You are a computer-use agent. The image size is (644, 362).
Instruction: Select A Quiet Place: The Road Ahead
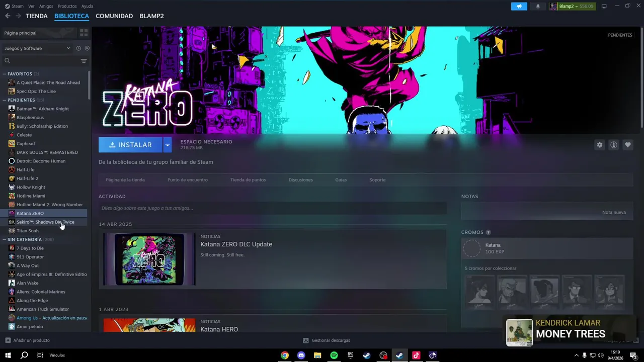point(48,82)
